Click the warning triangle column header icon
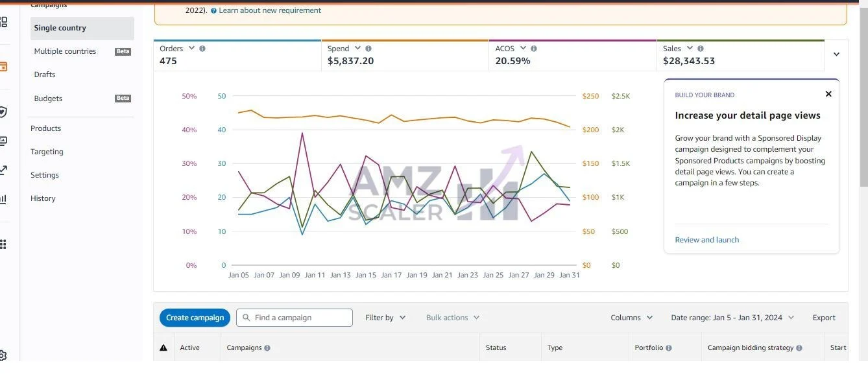Viewport: 868px width, 376px height. point(163,348)
